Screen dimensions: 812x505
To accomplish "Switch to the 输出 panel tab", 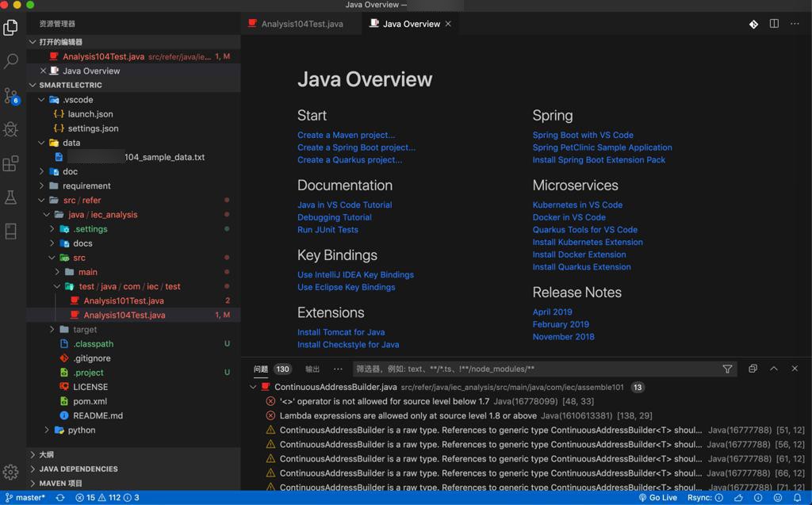I will pyautogui.click(x=312, y=369).
